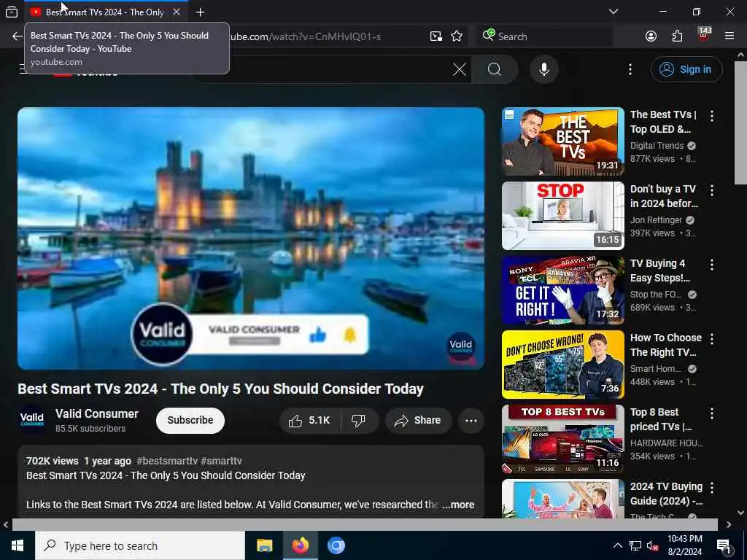
Task: Click network icon in system tray
Action: point(635,545)
